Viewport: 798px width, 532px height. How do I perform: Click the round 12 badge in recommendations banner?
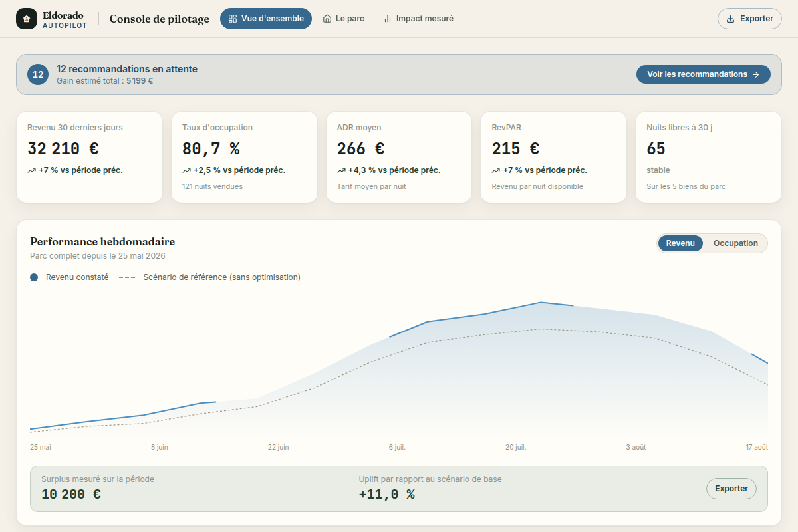38,74
